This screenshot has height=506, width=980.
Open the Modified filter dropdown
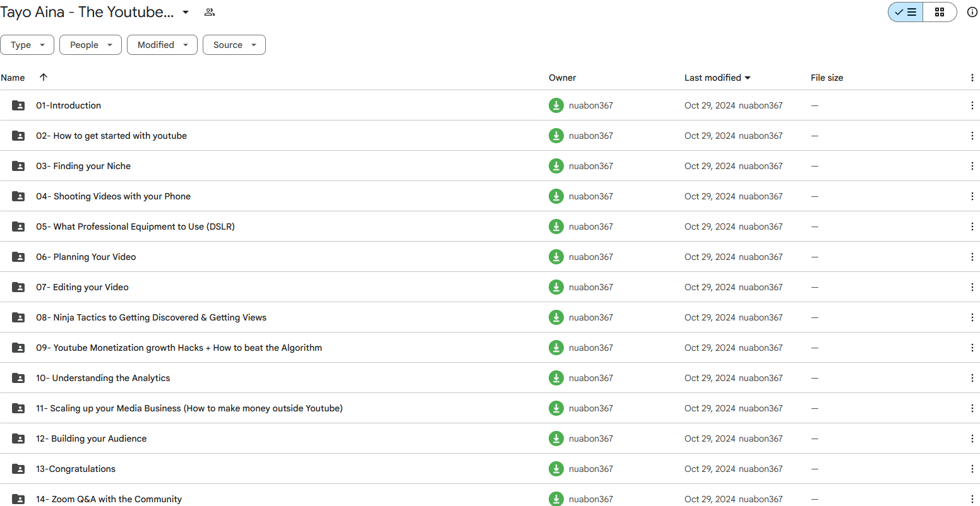click(162, 45)
